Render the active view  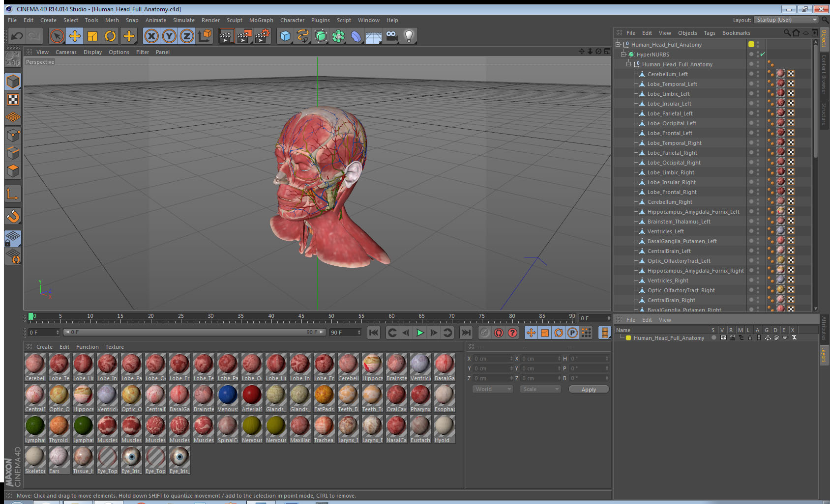(226, 36)
